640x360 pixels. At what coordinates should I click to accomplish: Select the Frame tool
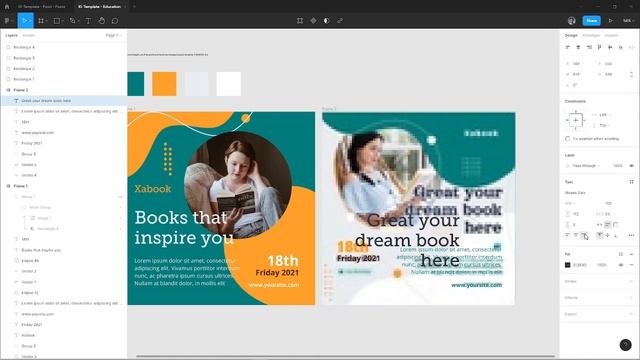[x=41, y=20]
